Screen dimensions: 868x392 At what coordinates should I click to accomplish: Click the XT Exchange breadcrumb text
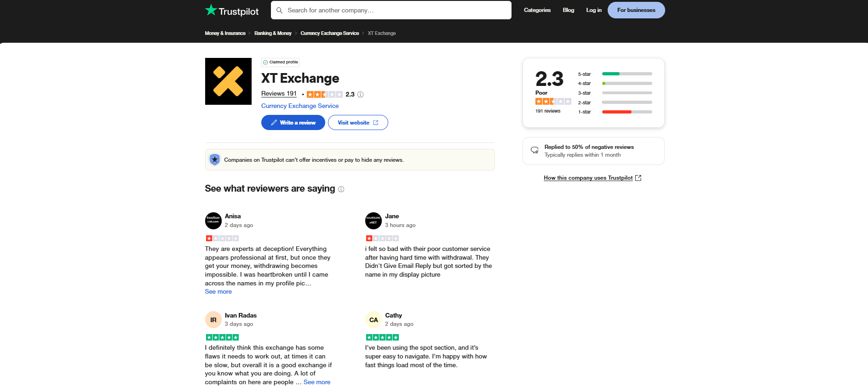[x=381, y=33]
